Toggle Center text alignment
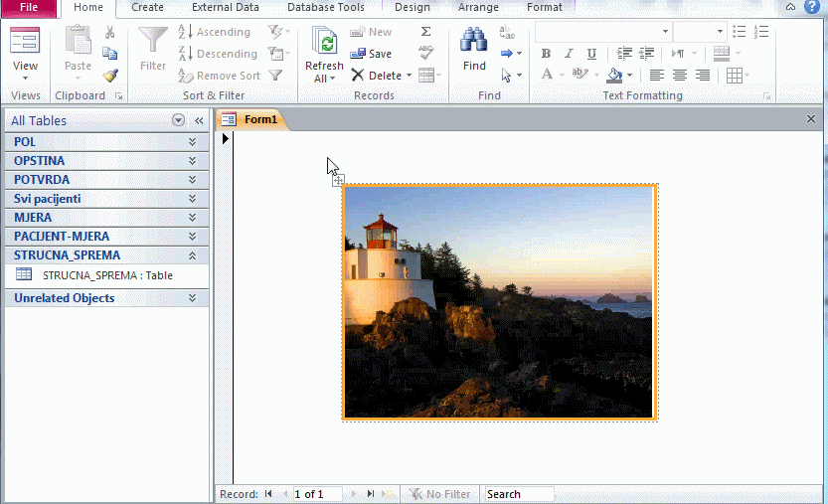 679,76
